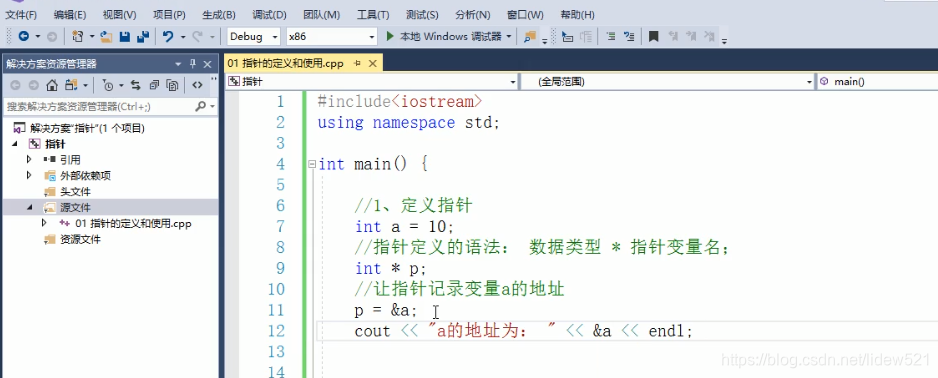
Task: Click the Navigate Backward arrow icon
Action: pyautogui.click(x=23, y=36)
